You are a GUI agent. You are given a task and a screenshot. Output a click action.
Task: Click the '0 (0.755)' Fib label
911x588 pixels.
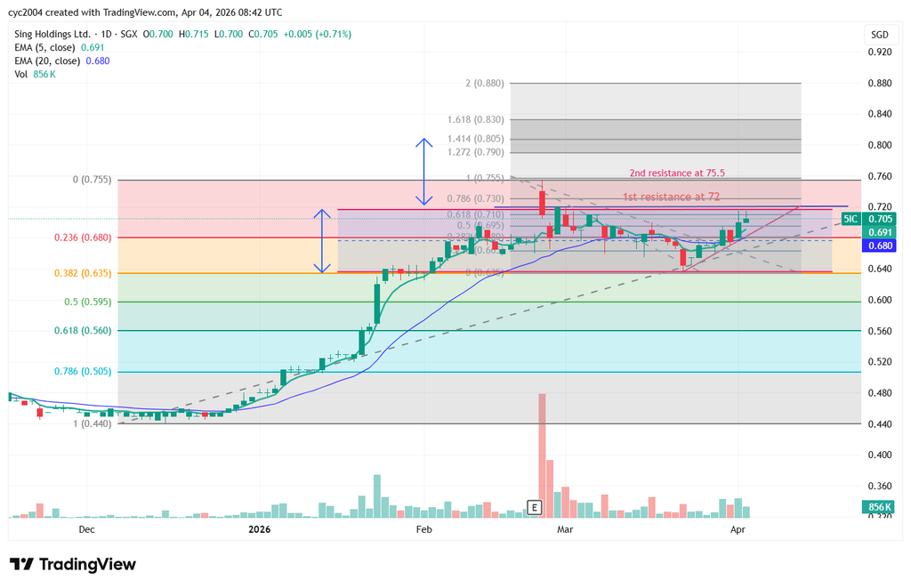click(92, 180)
